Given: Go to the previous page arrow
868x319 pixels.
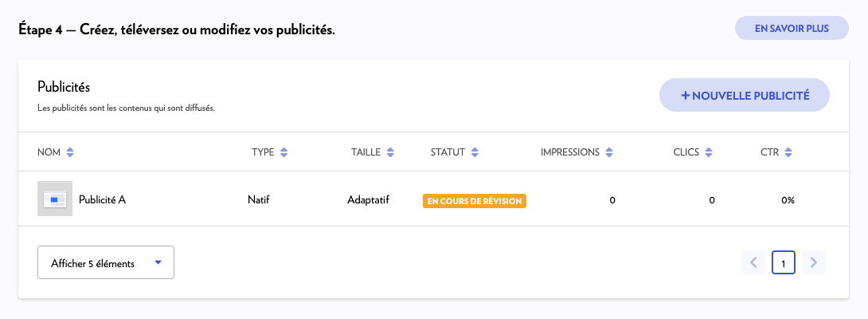Looking at the screenshot, I should 753,262.
